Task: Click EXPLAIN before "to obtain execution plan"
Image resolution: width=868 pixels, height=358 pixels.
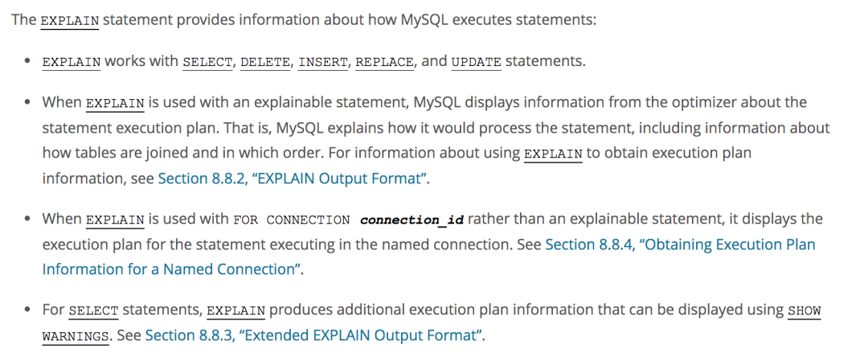Action: point(553,154)
